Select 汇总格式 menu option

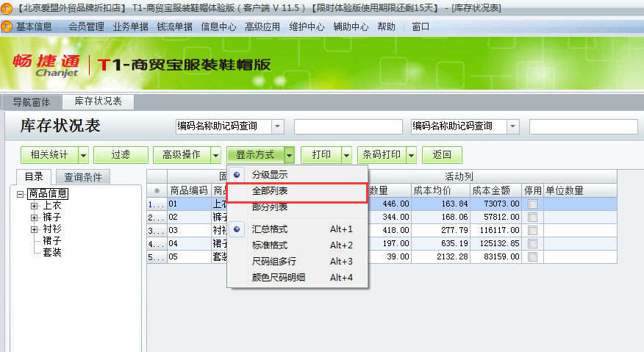tap(297, 229)
